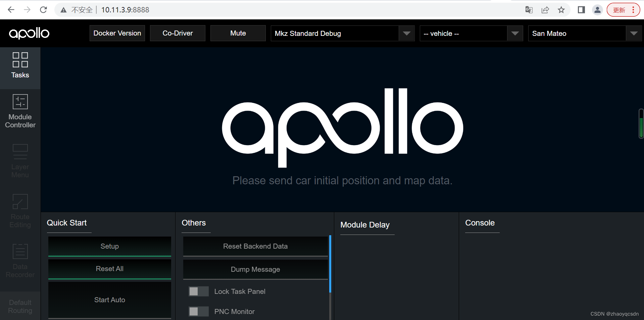Open the browser profile avatar

597,10
